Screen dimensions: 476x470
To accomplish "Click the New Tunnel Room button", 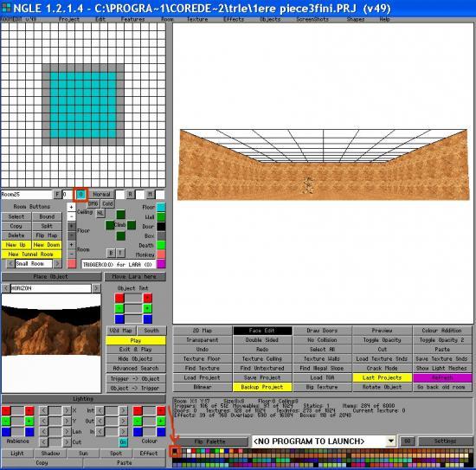I will pyautogui.click(x=31, y=254).
